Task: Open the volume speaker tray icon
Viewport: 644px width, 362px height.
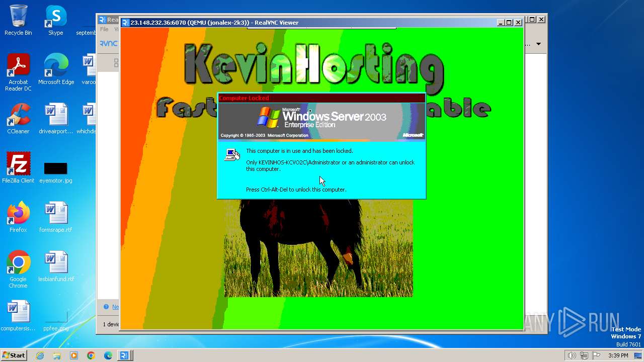Action: pos(572,355)
